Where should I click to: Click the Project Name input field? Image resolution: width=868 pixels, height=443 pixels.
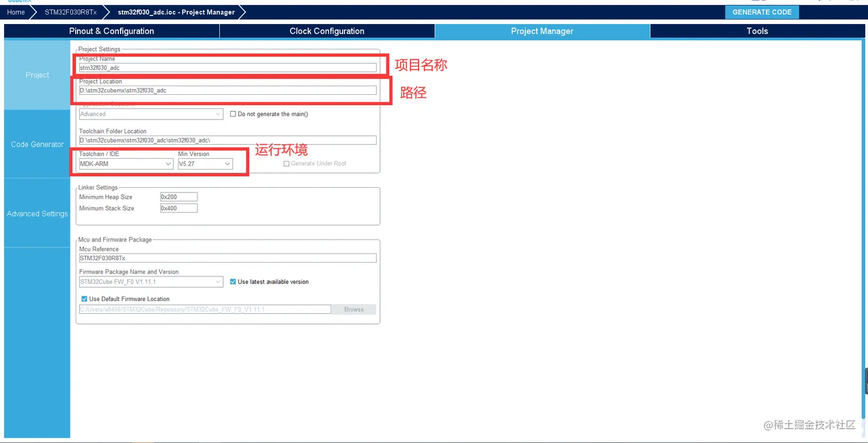coord(228,68)
